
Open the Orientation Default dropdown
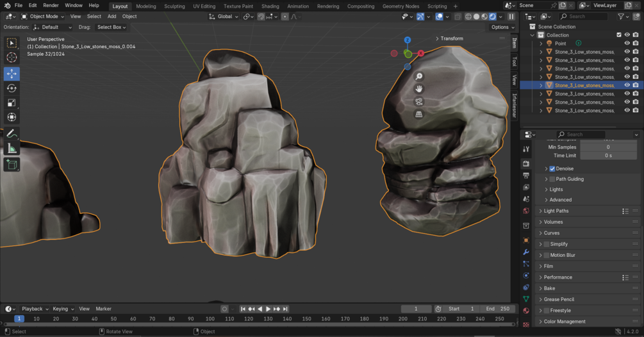pyautogui.click(x=53, y=28)
